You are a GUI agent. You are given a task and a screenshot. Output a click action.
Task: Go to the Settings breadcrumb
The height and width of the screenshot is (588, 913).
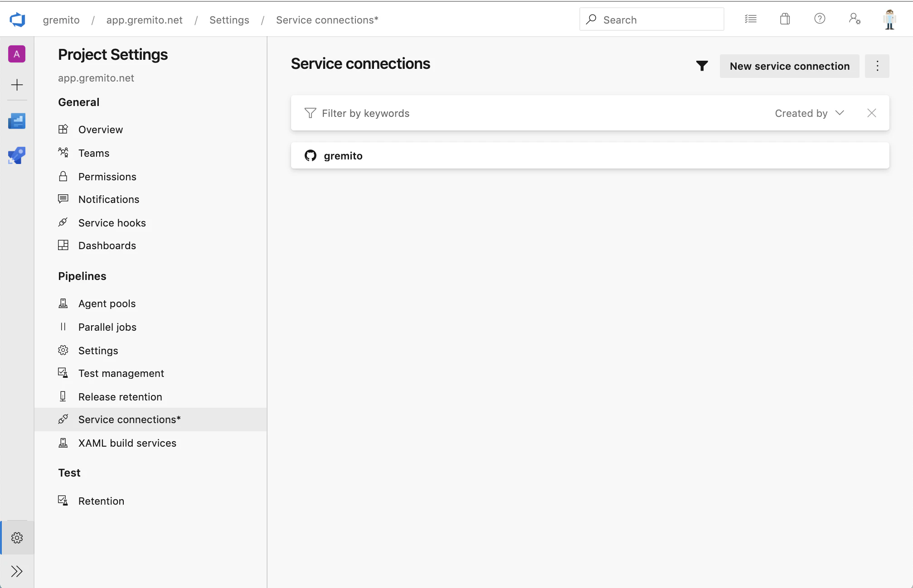coord(229,20)
